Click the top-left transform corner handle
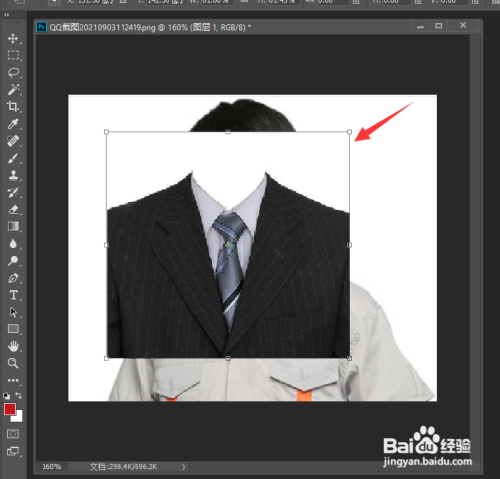Screen dimensions: 500x479 (106, 132)
